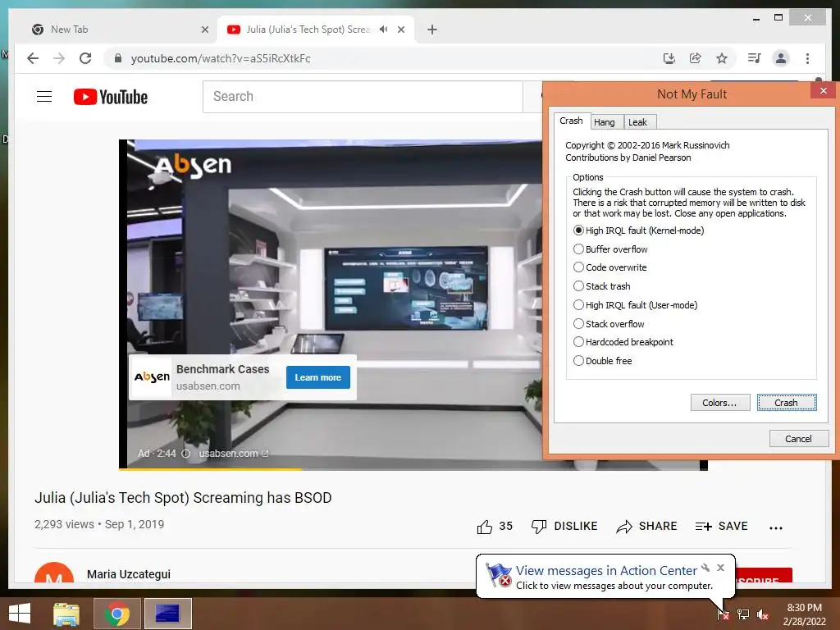Click the address bar URL
840x630 pixels.
(221, 58)
